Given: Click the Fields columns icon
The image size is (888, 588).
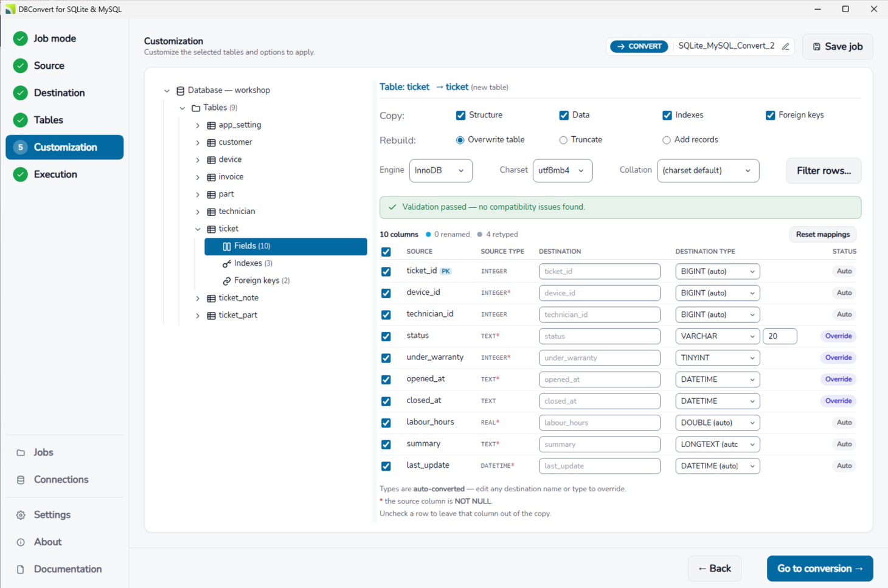Looking at the screenshot, I should click(x=227, y=246).
